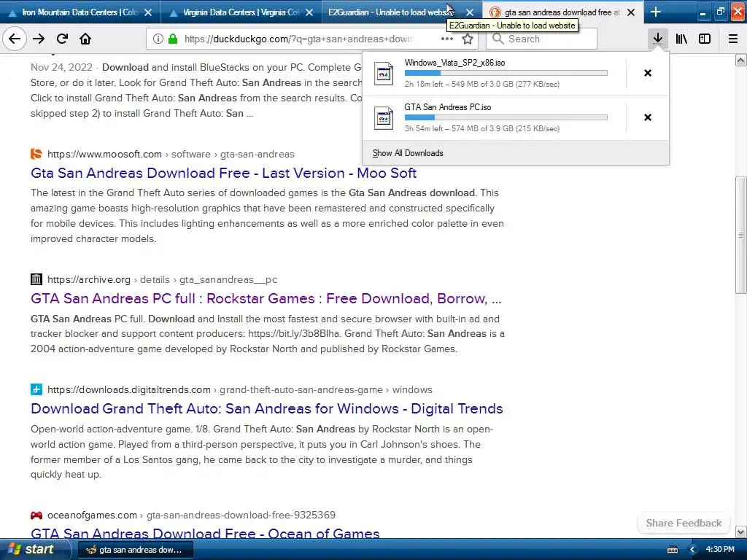Close the E2Guardian tab
Screen dimensions: 747x560
(x=470, y=12)
